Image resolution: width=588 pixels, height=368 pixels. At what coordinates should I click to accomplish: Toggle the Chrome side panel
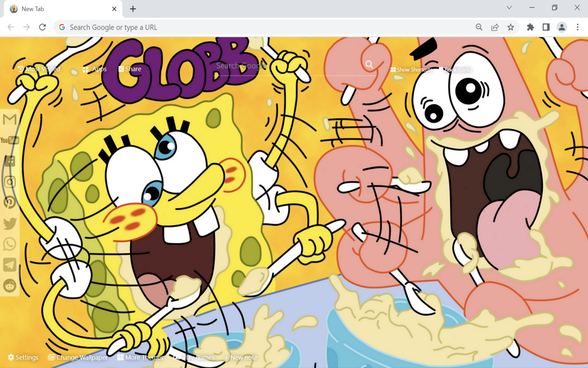pyautogui.click(x=546, y=27)
